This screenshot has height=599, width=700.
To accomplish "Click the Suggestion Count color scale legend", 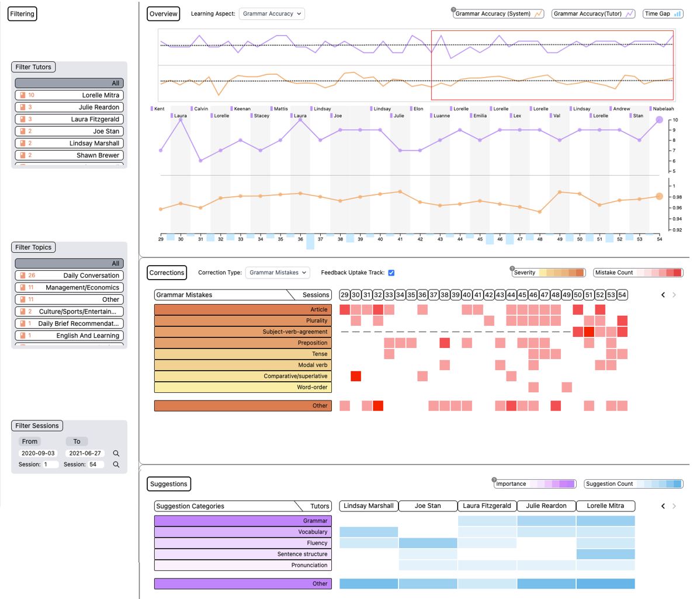I will click(x=633, y=484).
